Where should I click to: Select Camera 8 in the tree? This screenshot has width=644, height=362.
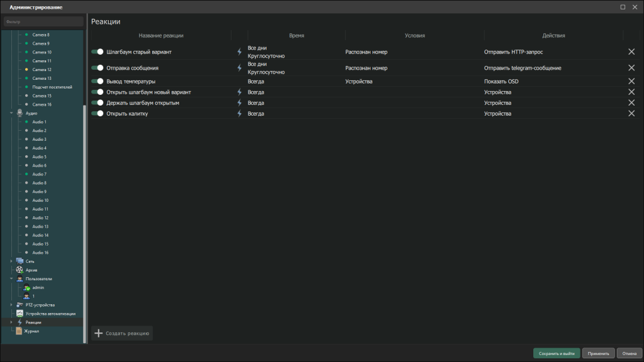(x=41, y=35)
